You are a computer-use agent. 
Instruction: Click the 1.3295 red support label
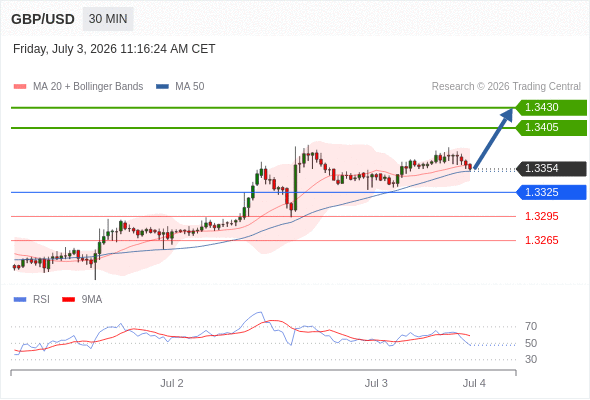[x=541, y=216]
